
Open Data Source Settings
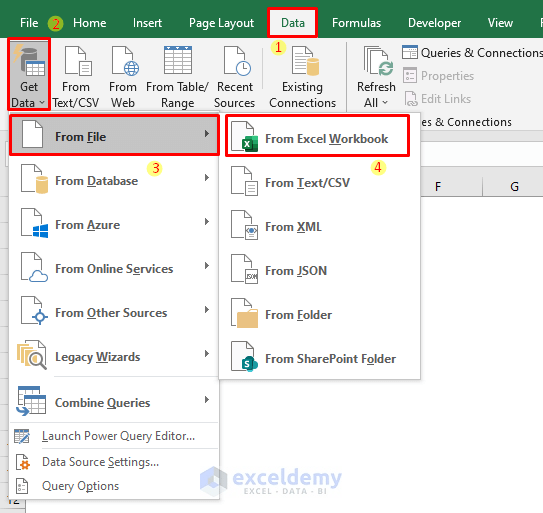(114, 462)
